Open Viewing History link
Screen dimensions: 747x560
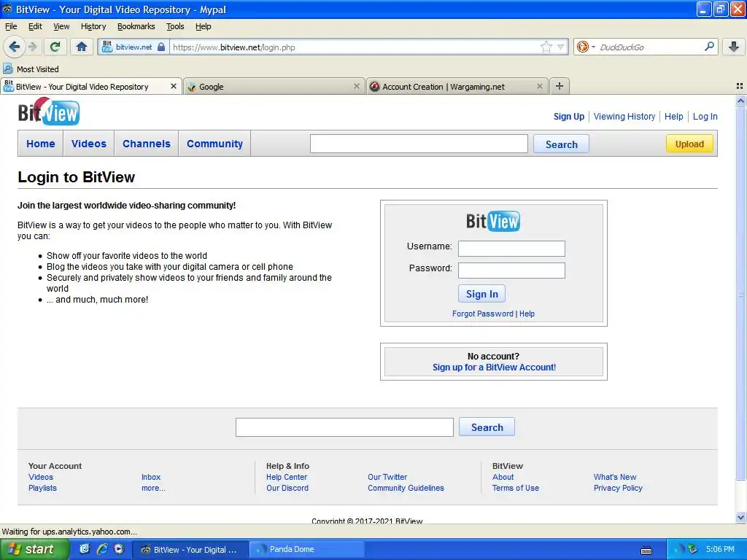click(x=624, y=116)
